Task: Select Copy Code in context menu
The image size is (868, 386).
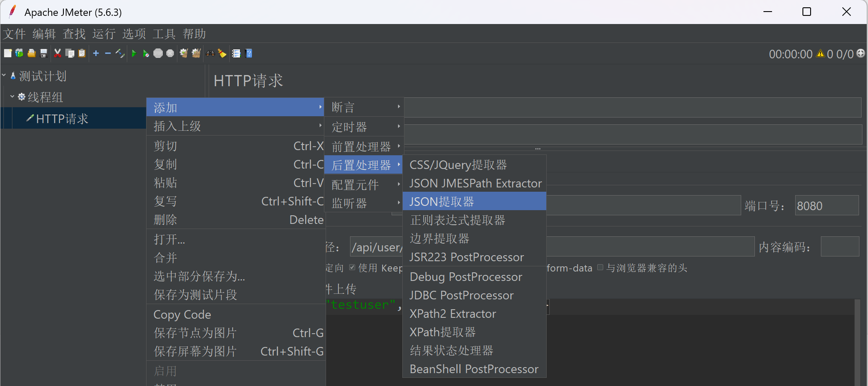Action: pyautogui.click(x=236, y=314)
